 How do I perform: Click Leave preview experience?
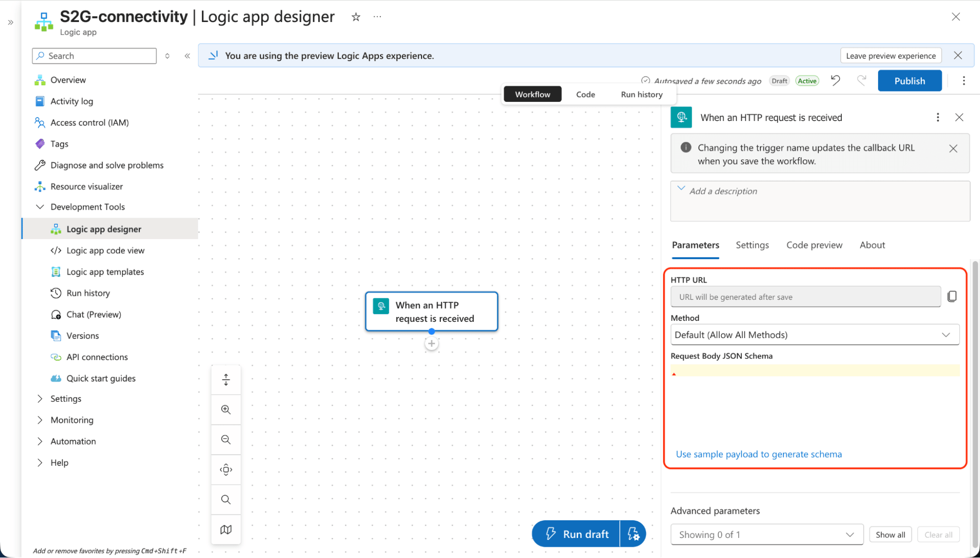[x=890, y=56]
